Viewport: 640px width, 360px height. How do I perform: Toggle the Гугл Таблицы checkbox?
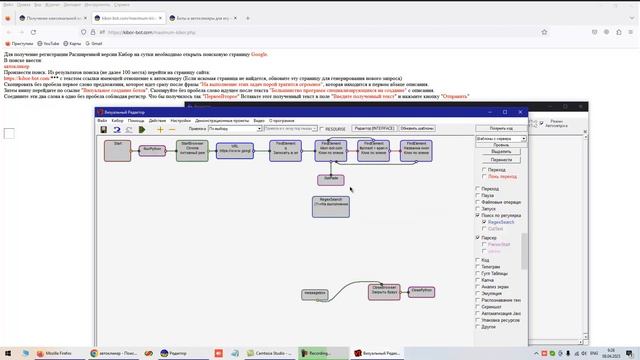coord(478,273)
